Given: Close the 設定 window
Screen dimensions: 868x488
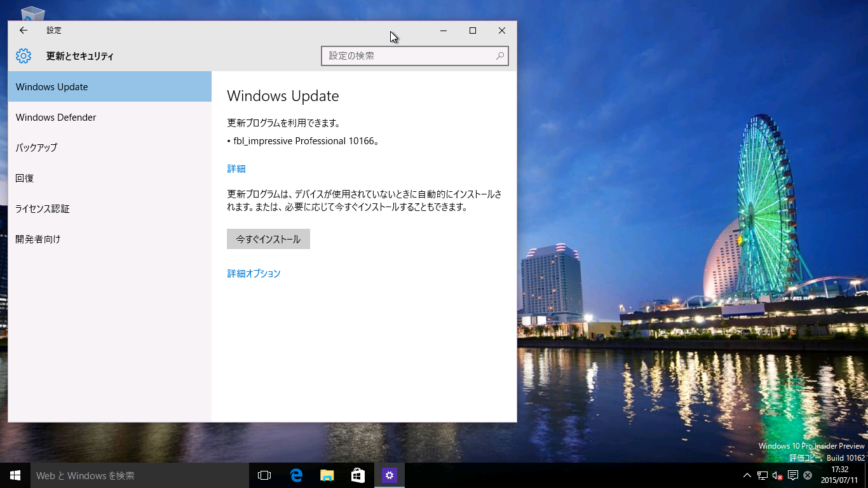Looking at the screenshot, I should pos(502,30).
